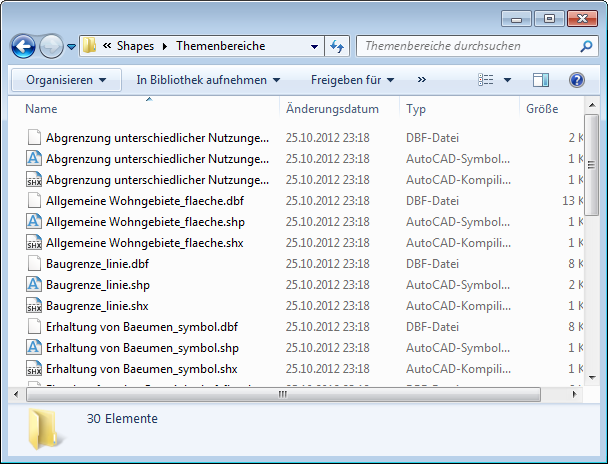This screenshot has width=608, height=464.
Task: Click the search magnifier icon
Action: [585, 46]
